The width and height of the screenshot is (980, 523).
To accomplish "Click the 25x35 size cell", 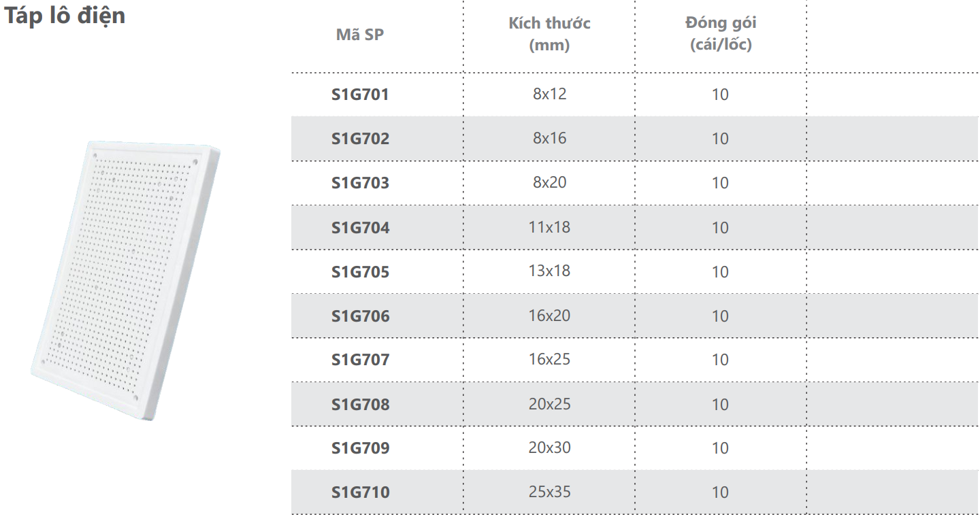I will point(549,492).
